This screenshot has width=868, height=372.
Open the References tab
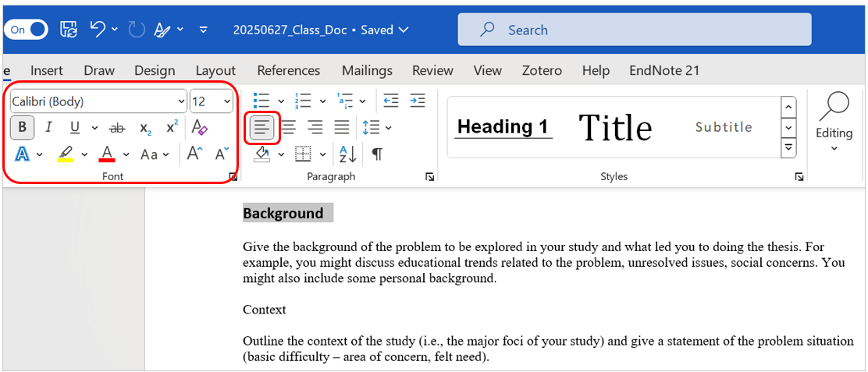coord(288,70)
